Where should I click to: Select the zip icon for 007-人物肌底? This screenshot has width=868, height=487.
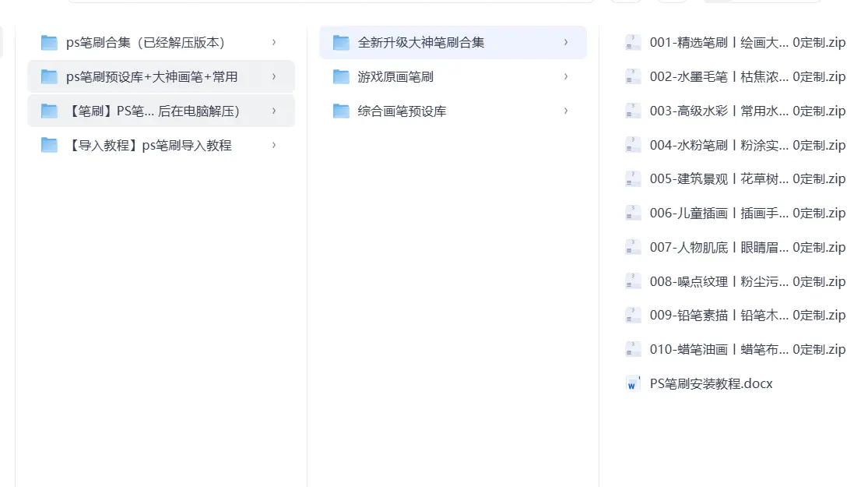[x=632, y=247]
